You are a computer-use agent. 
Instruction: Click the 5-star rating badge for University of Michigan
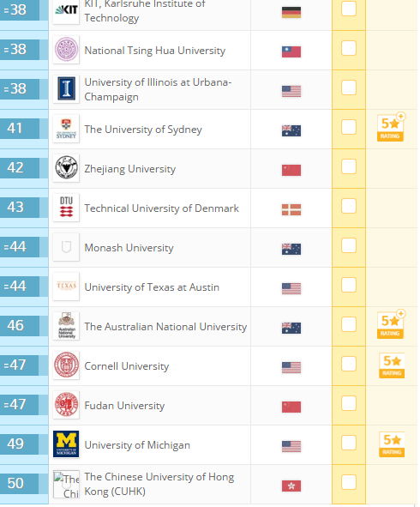[392, 444]
